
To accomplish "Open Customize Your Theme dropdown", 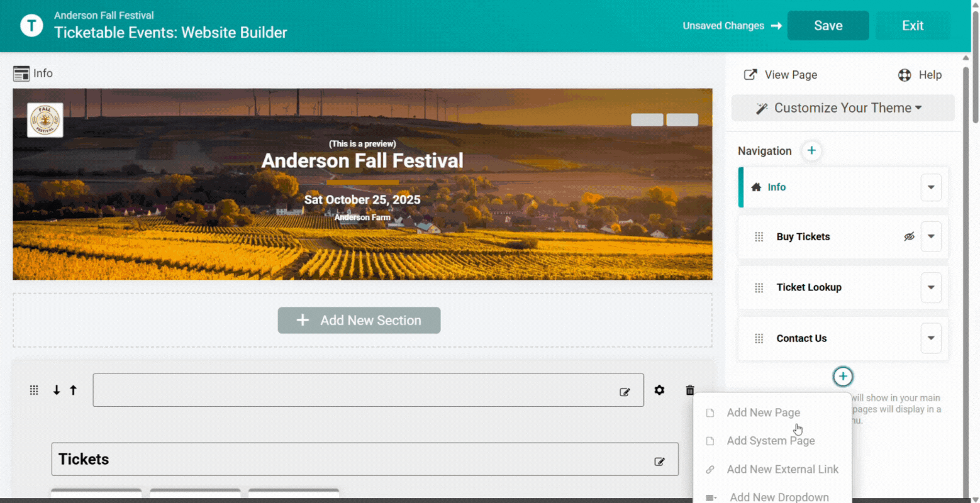I will [x=842, y=108].
